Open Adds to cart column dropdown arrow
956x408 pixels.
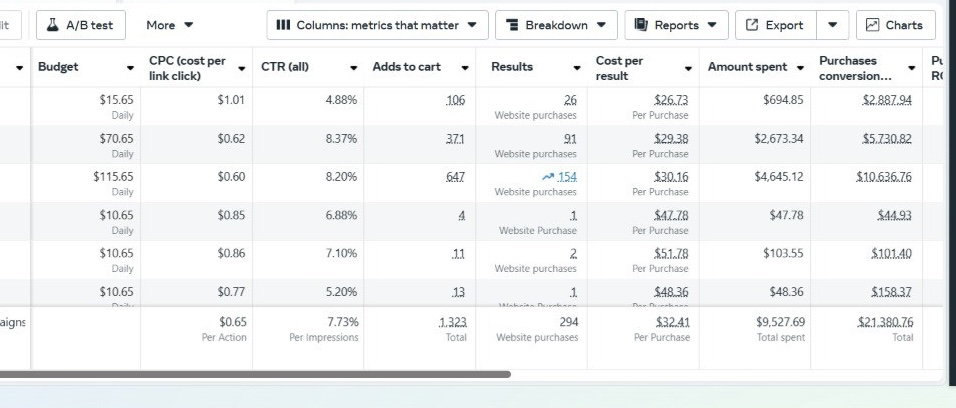tap(465, 68)
